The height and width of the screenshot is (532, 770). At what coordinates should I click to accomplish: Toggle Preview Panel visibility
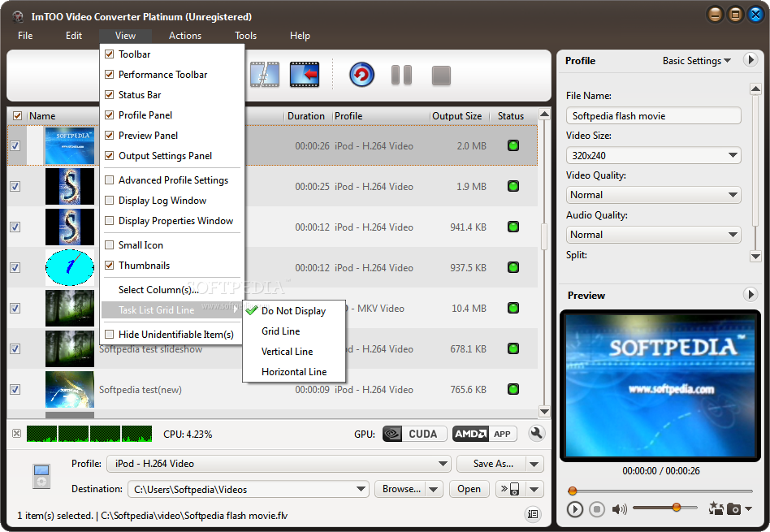click(172, 135)
